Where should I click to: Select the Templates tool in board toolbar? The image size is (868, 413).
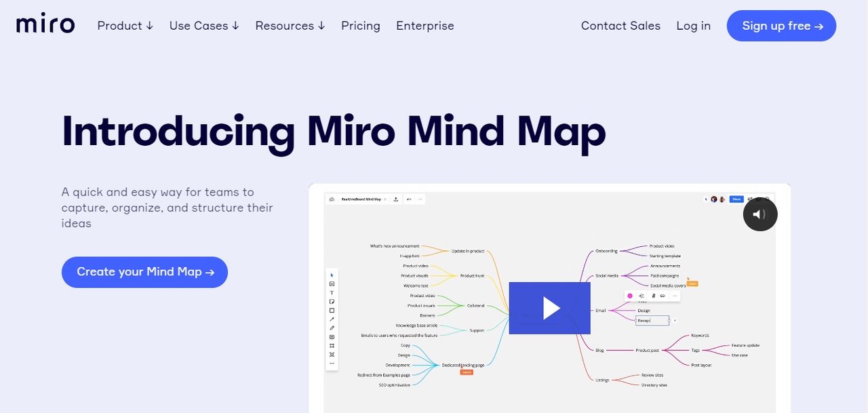tap(332, 283)
